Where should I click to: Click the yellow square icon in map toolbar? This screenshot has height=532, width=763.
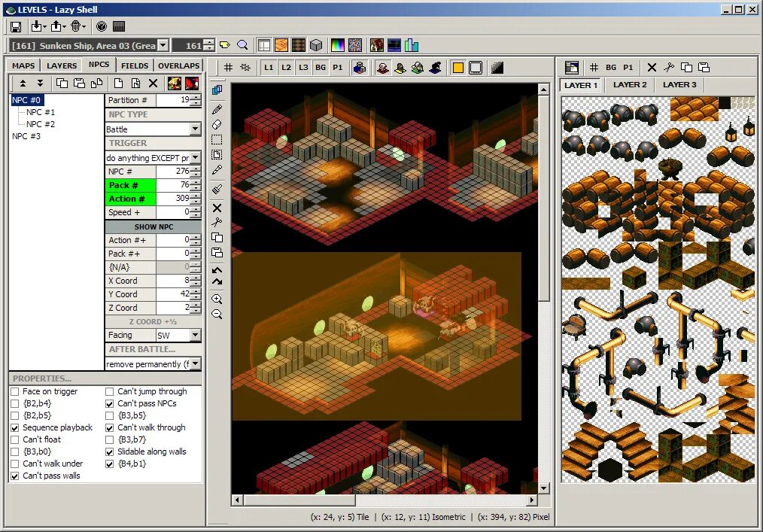457,68
